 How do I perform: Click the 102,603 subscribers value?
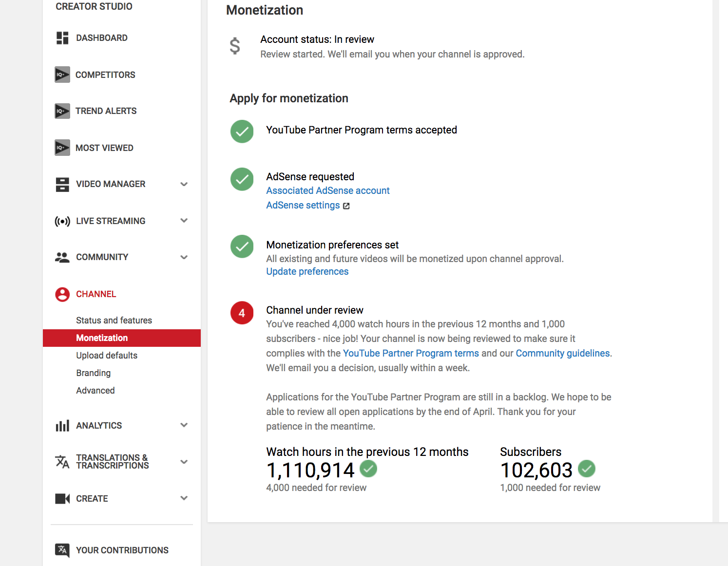click(536, 470)
